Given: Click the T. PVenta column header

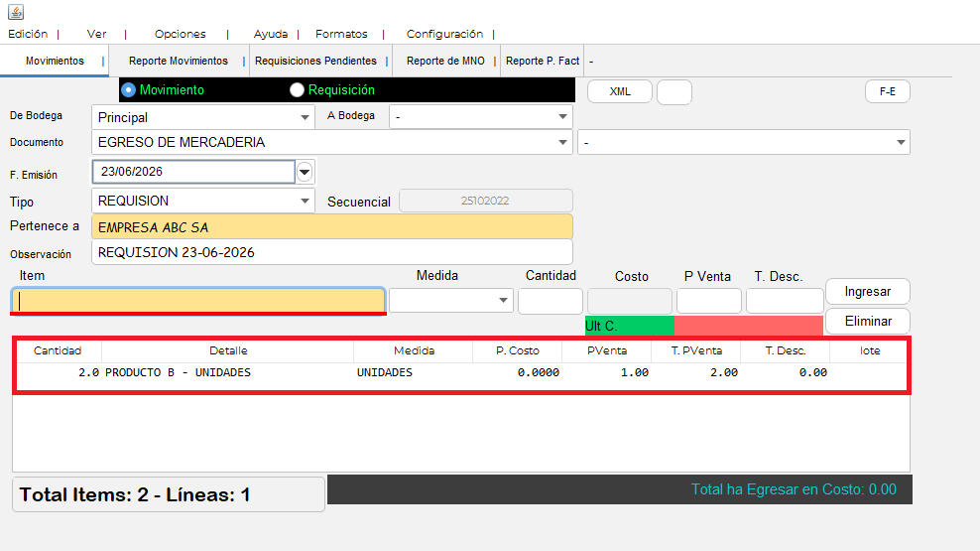Looking at the screenshot, I should (696, 350).
